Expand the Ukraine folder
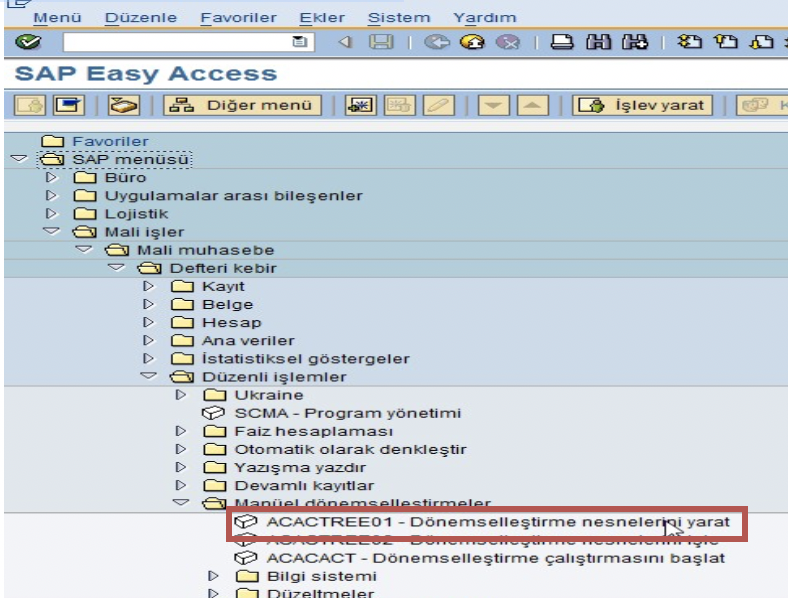The image size is (788, 598). coord(180,395)
